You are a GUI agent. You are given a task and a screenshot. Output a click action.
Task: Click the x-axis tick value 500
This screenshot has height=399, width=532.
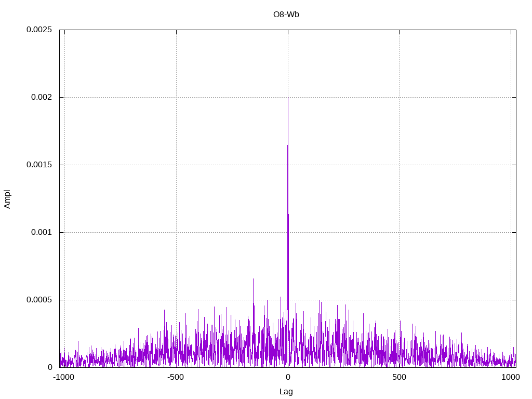coord(399,377)
